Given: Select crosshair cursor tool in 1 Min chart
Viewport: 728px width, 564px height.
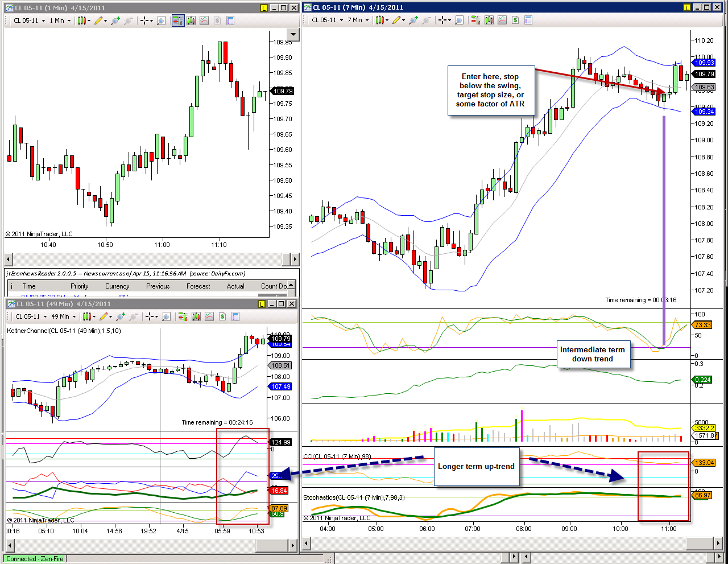Looking at the screenshot, I should [x=145, y=20].
